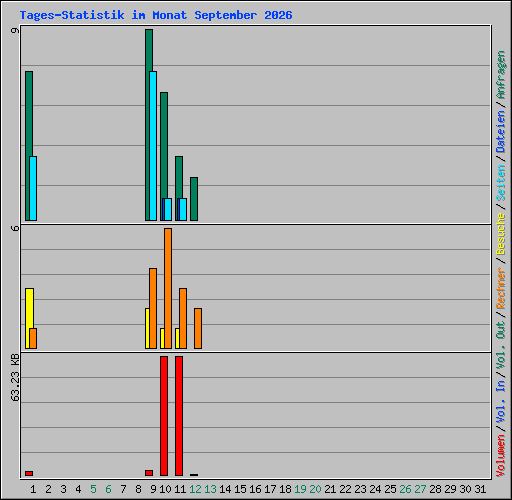Click the green Anfragen bar for day 1
Viewport: 512px width, 500px height.
[x=29, y=146]
